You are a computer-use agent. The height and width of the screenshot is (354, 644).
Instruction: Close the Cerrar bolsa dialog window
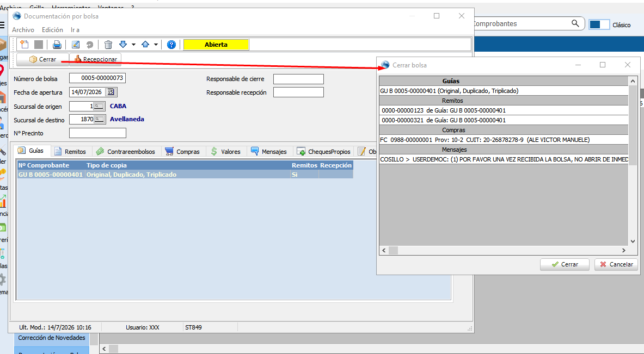click(628, 65)
